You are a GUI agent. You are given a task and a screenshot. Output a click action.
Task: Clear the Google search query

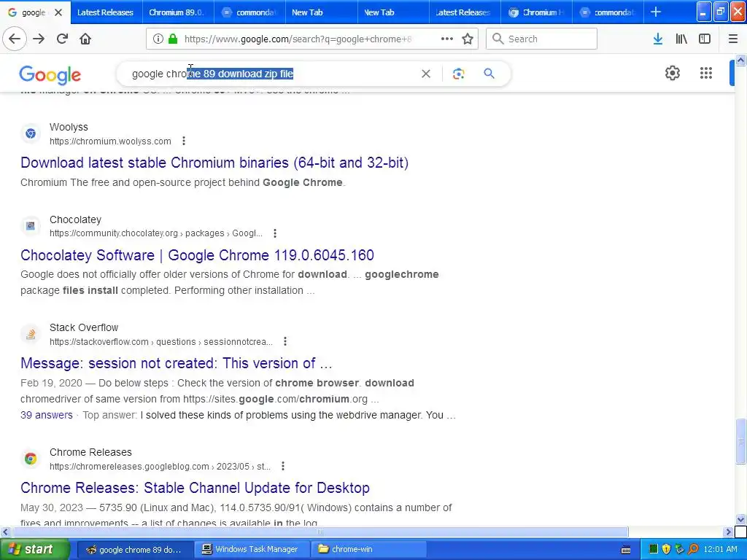426,74
